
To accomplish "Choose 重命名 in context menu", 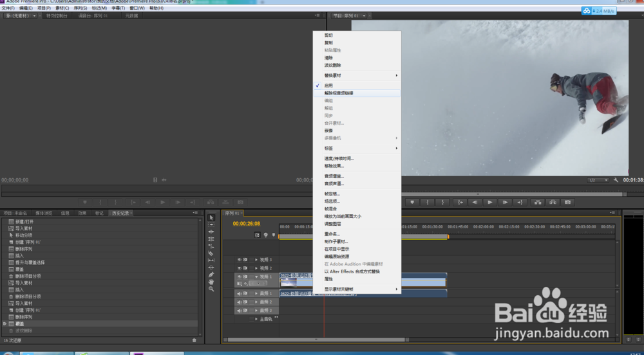I will [x=357, y=234].
